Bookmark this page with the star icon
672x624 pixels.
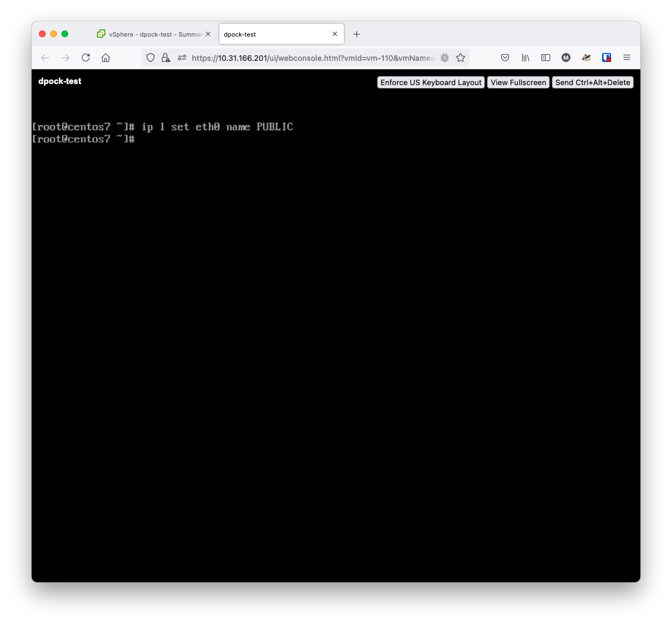(x=461, y=57)
